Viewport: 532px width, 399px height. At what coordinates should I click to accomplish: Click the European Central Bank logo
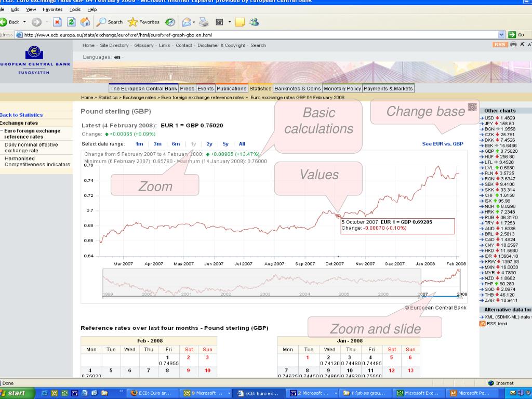(34, 60)
